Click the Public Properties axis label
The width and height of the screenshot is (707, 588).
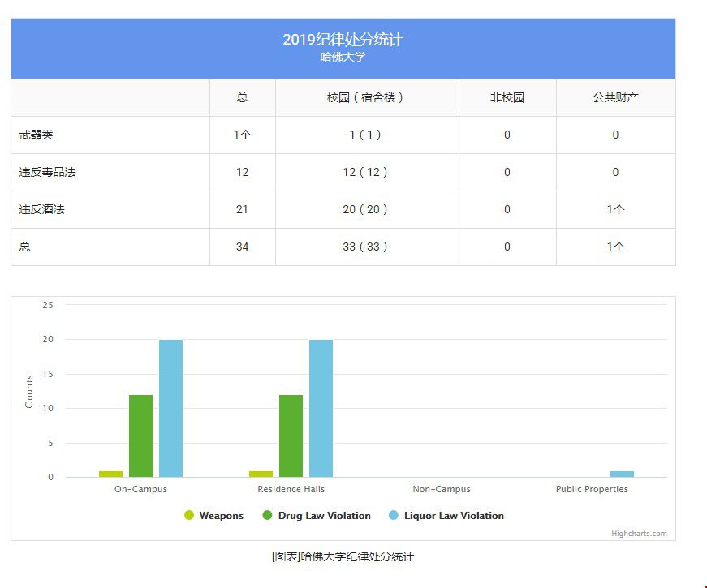(x=592, y=489)
